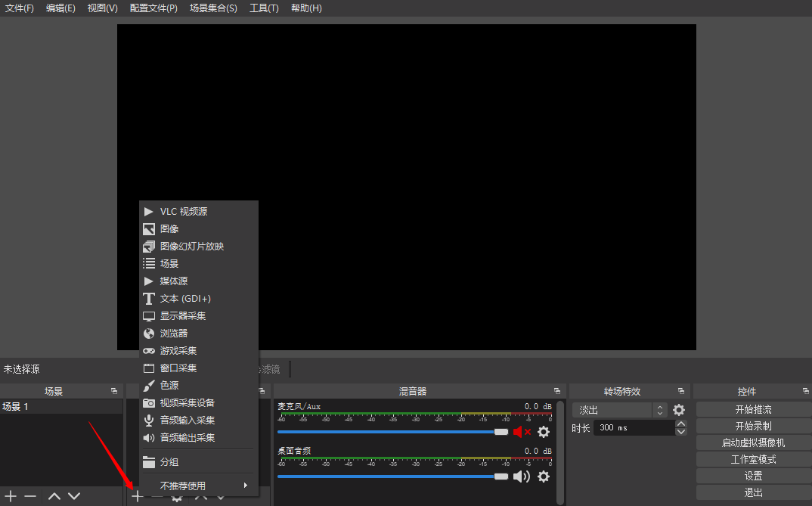
Task: Add 色源 color source
Action: click(x=199, y=385)
